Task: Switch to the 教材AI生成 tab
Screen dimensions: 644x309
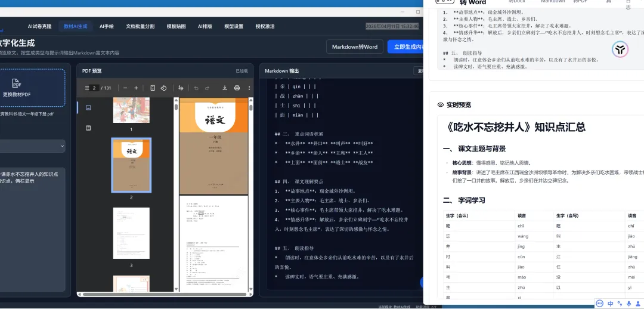Action: click(76, 26)
